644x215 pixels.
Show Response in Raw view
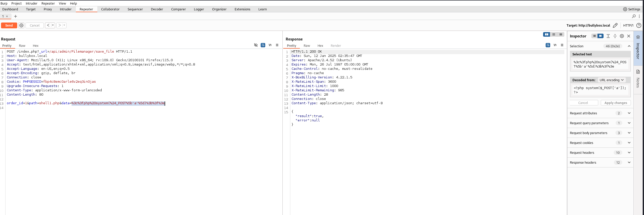(x=307, y=46)
